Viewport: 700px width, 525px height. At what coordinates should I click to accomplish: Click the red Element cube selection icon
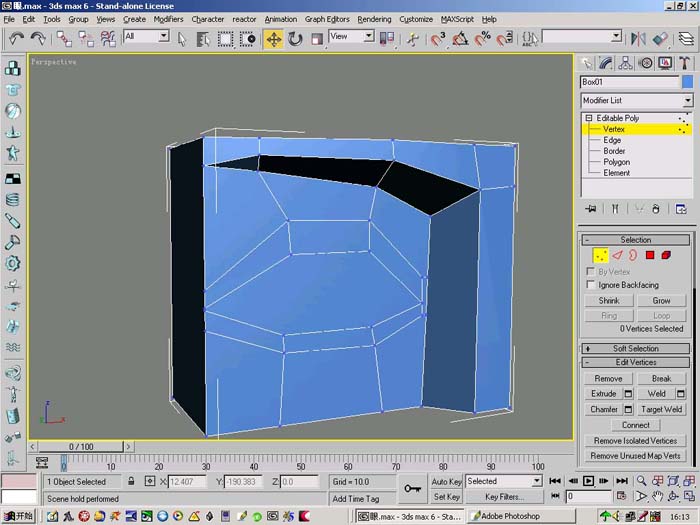click(666, 255)
